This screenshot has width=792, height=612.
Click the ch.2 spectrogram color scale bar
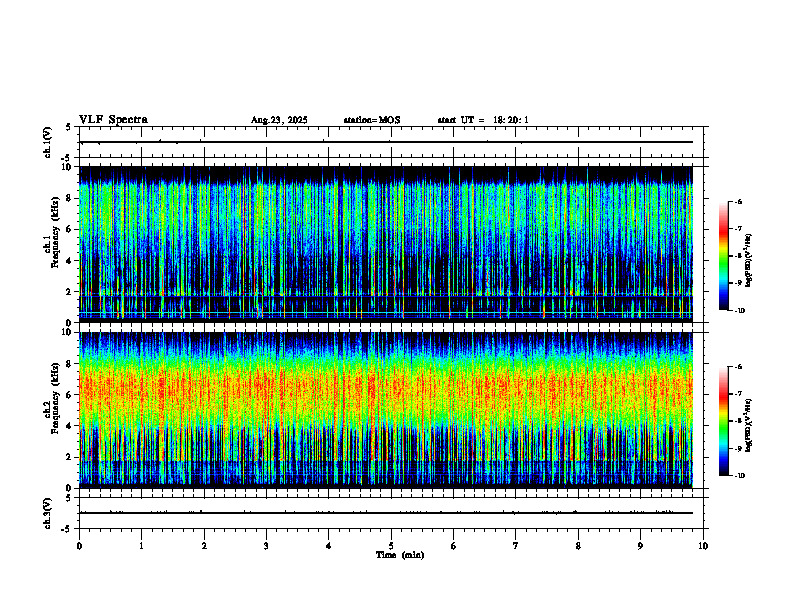tap(723, 421)
